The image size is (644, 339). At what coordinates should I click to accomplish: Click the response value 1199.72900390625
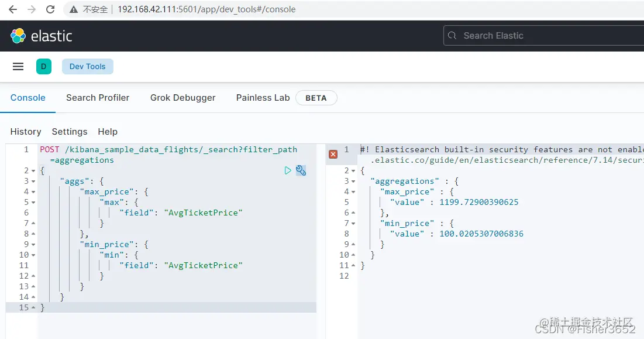[479, 202]
